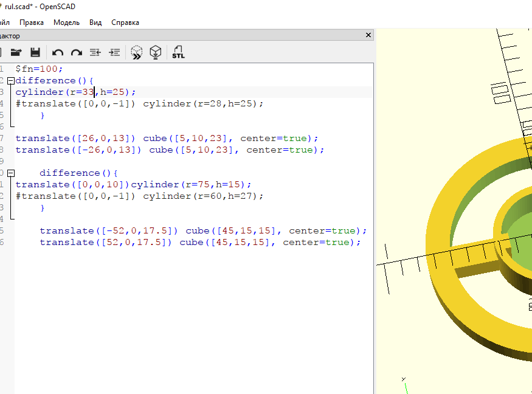Run Preview with the double-arrow cube icon
Viewport: 532px width, 394px height.
(x=137, y=53)
